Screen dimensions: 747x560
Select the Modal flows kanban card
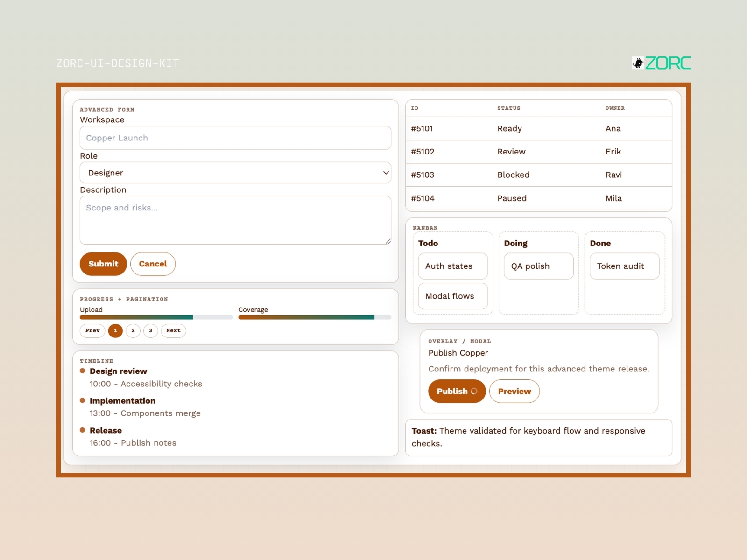pyautogui.click(x=453, y=296)
